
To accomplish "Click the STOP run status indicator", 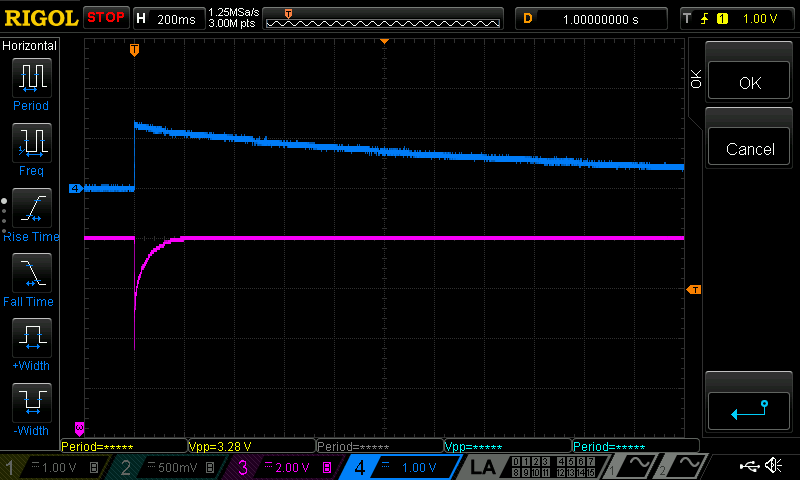I will (x=106, y=17).
